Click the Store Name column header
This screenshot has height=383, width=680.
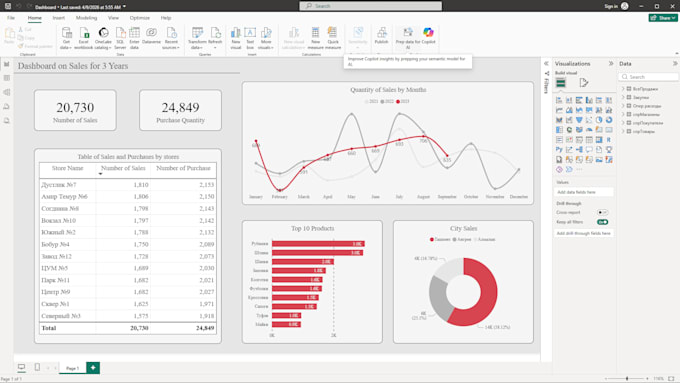(67, 168)
